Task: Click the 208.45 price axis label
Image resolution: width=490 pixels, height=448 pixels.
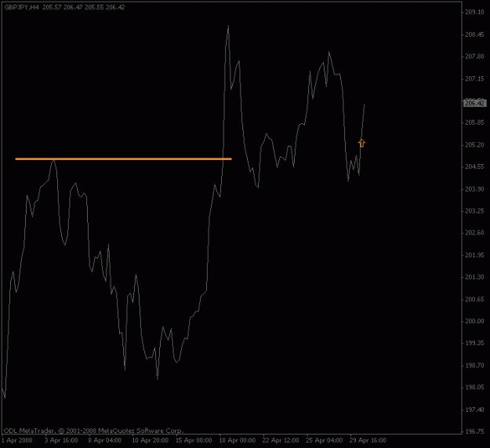Action: click(474, 35)
